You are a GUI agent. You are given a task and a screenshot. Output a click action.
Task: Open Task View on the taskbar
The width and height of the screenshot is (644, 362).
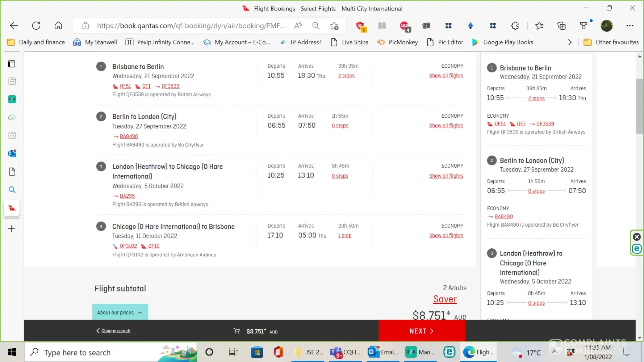tap(233, 352)
